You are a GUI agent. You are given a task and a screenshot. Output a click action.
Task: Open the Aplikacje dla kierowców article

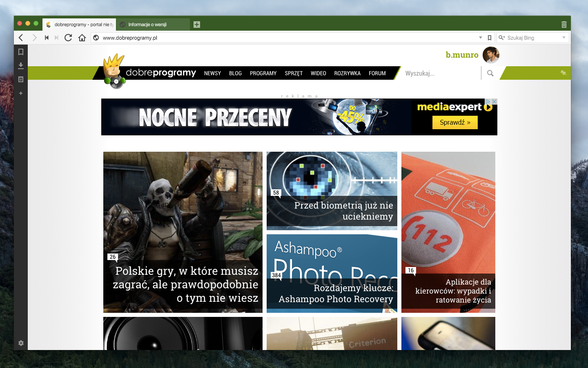pyautogui.click(x=448, y=232)
